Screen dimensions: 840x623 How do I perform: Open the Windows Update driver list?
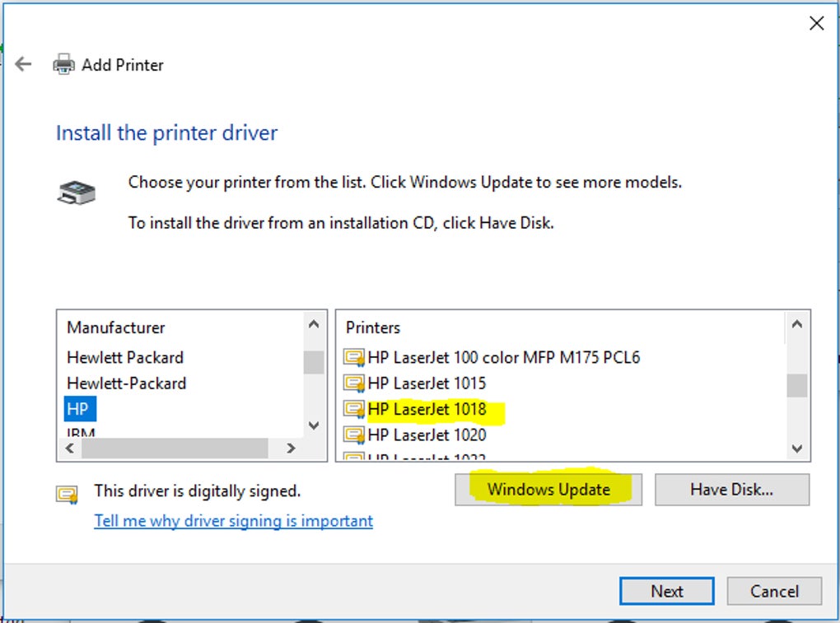[x=548, y=489]
